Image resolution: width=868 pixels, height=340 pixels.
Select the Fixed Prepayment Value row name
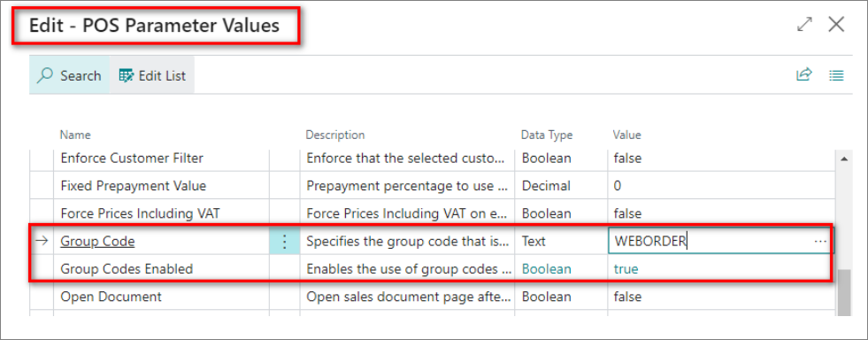click(134, 186)
